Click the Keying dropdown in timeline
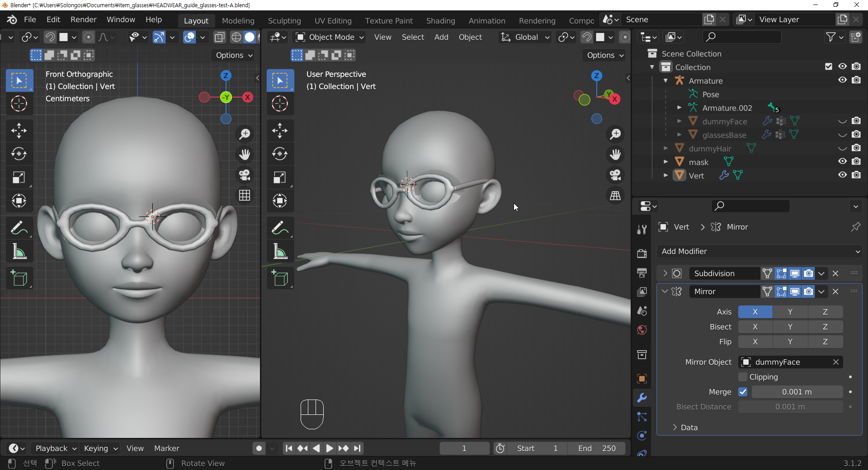This screenshot has width=868, height=470. (x=100, y=448)
